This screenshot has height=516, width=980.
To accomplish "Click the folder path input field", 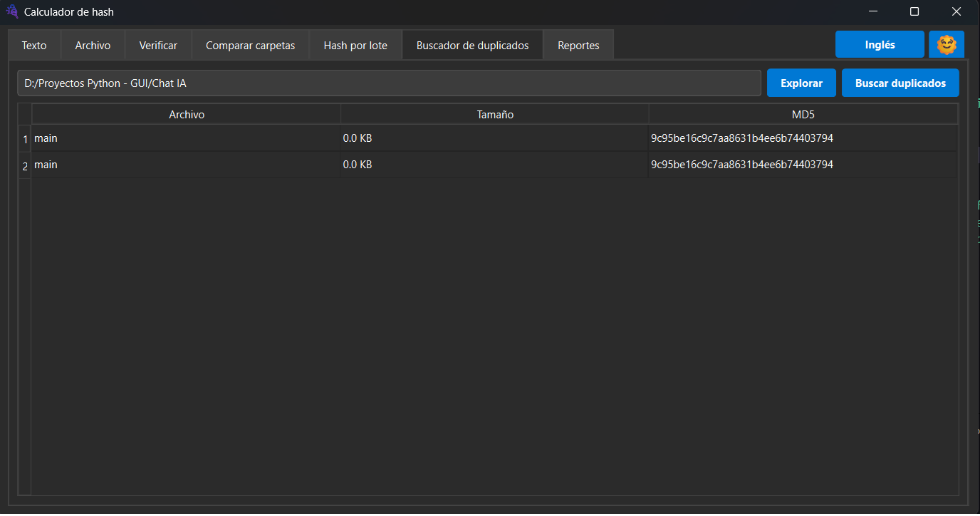I will (389, 83).
